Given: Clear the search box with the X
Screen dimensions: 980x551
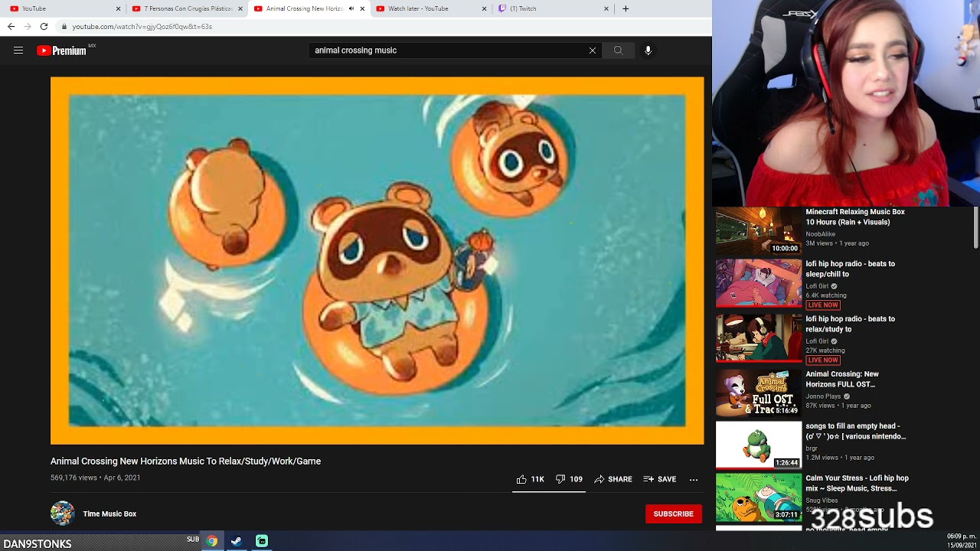Looking at the screenshot, I should tap(593, 51).
